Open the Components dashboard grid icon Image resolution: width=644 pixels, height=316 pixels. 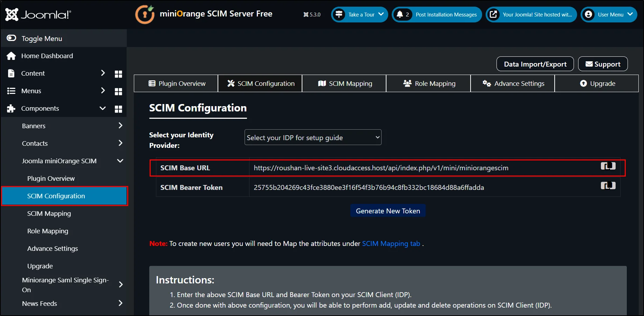[x=118, y=109]
